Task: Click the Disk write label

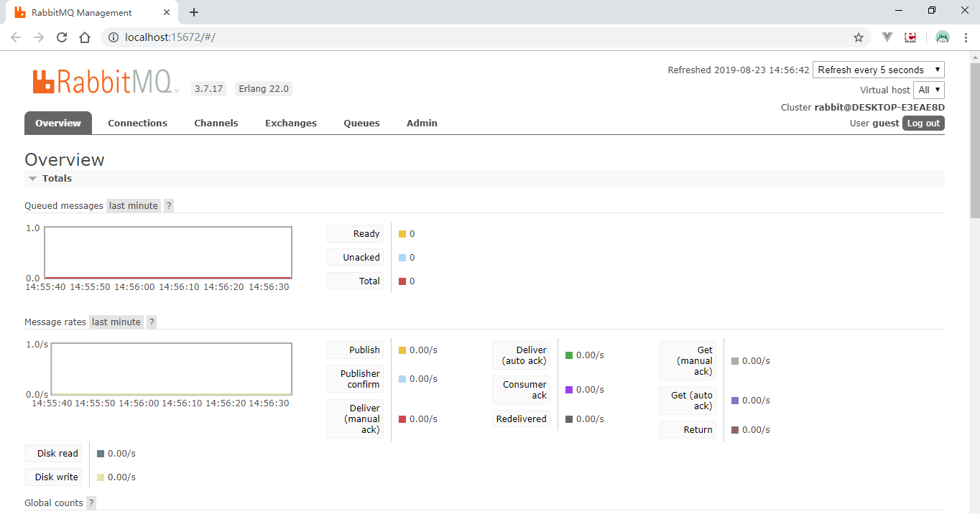Action: 53,477
